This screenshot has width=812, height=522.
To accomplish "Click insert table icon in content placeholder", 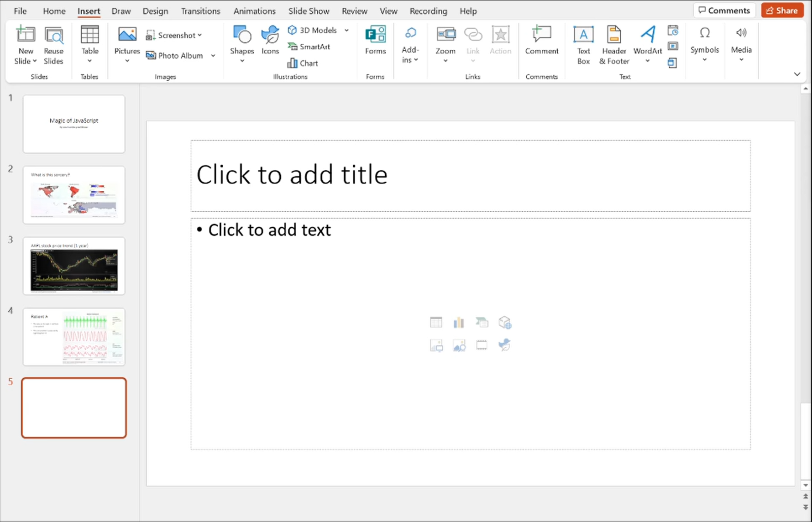I will [x=436, y=323].
